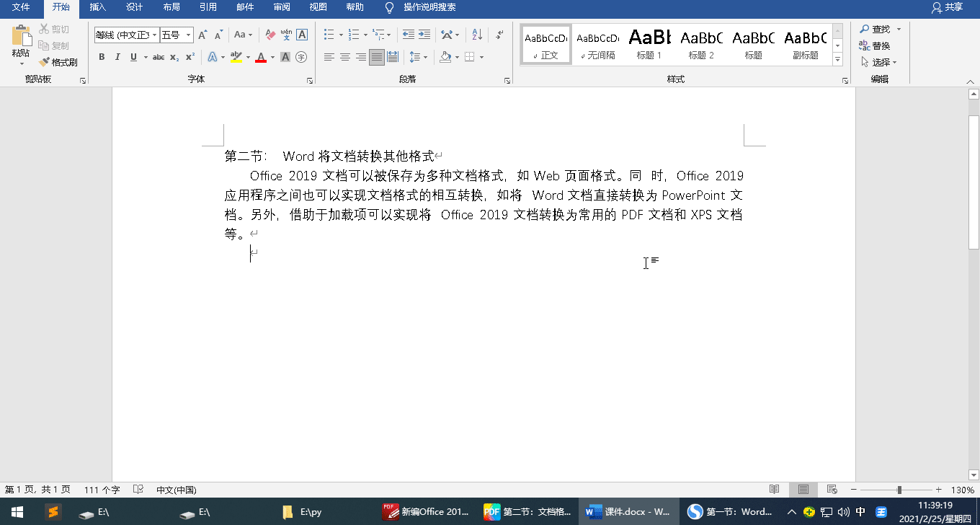
Task: Apply the red font color swatch
Action: [261, 57]
